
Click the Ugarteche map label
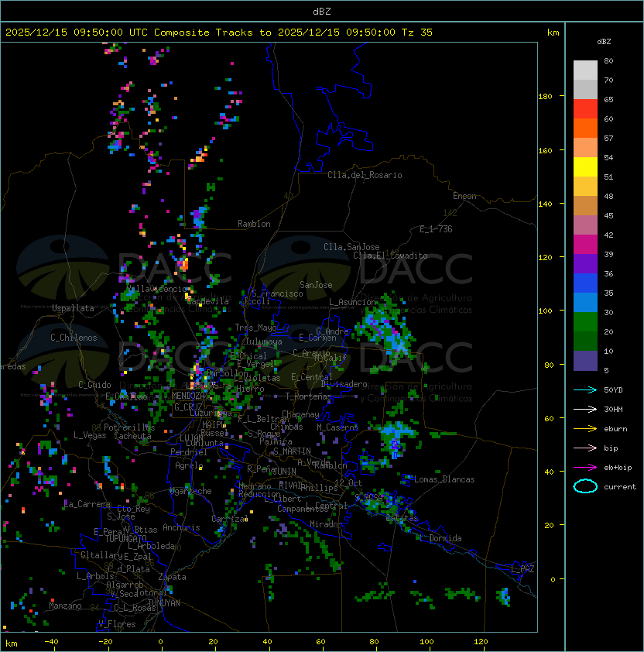[191, 491]
